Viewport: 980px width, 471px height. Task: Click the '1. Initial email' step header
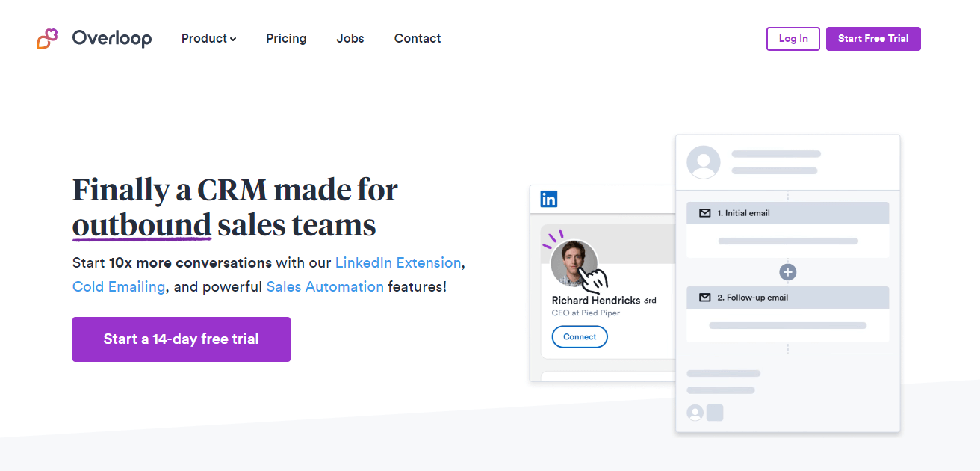788,213
